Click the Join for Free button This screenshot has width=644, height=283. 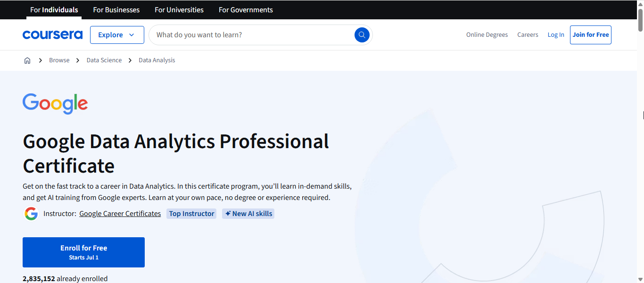pos(591,35)
